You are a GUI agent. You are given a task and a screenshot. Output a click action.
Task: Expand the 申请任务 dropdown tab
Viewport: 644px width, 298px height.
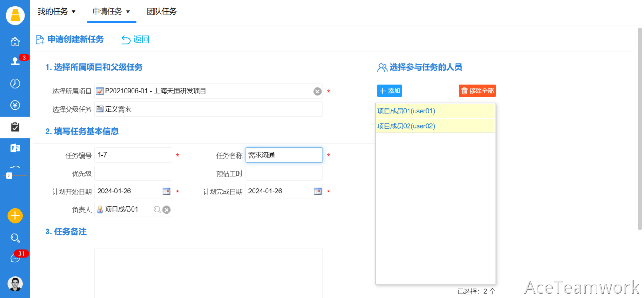[x=111, y=12]
